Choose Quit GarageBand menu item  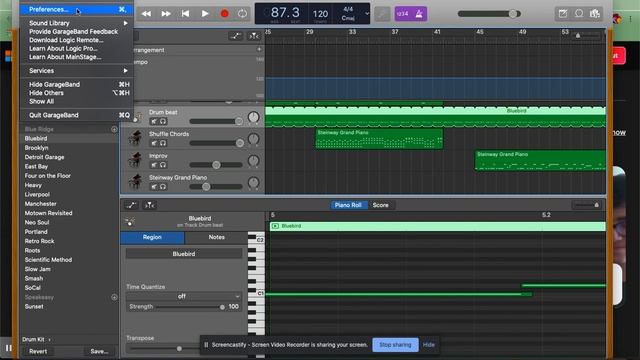pyautogui.click(x=77, y=115)
